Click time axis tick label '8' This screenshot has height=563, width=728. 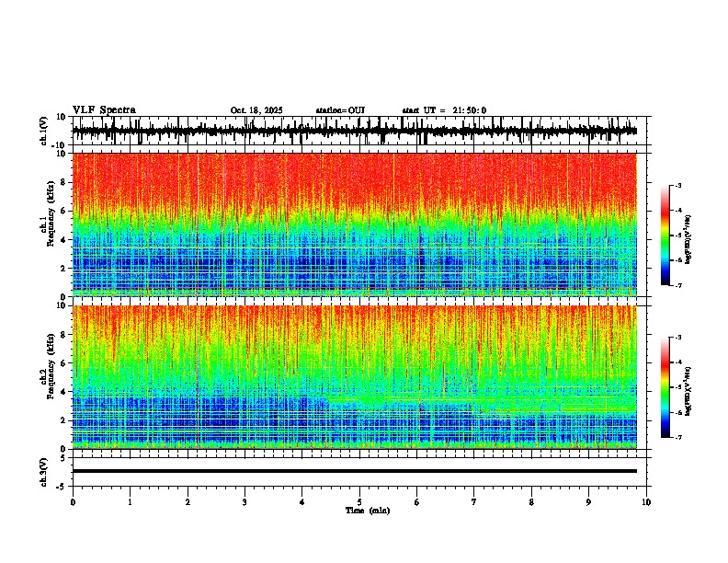click(x=531, y=502)
